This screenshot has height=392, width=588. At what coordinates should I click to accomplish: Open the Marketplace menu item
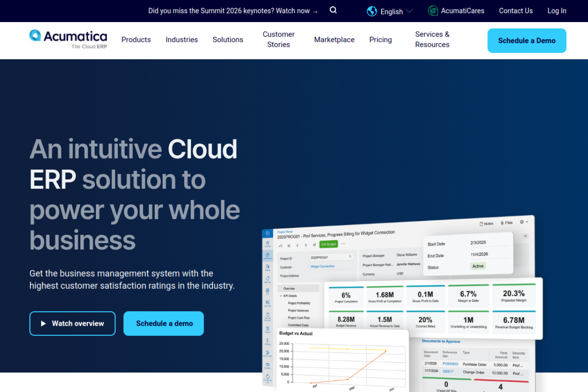(x=334, y=40)
